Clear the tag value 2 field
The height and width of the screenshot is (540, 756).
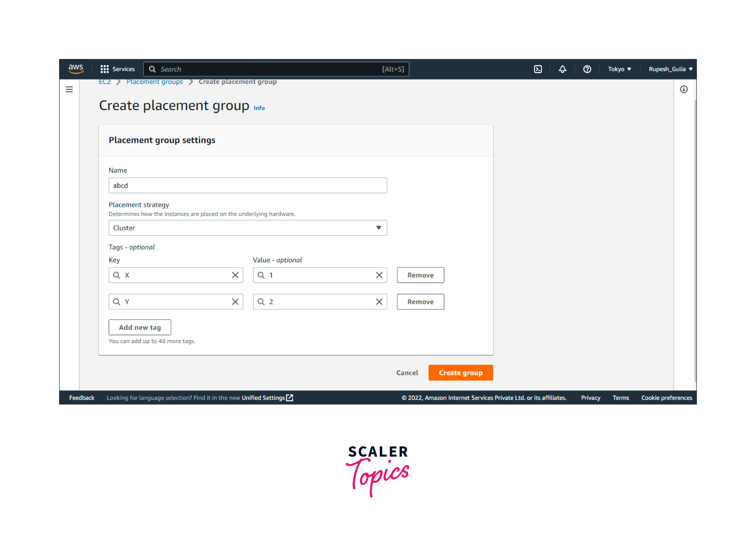379,302
